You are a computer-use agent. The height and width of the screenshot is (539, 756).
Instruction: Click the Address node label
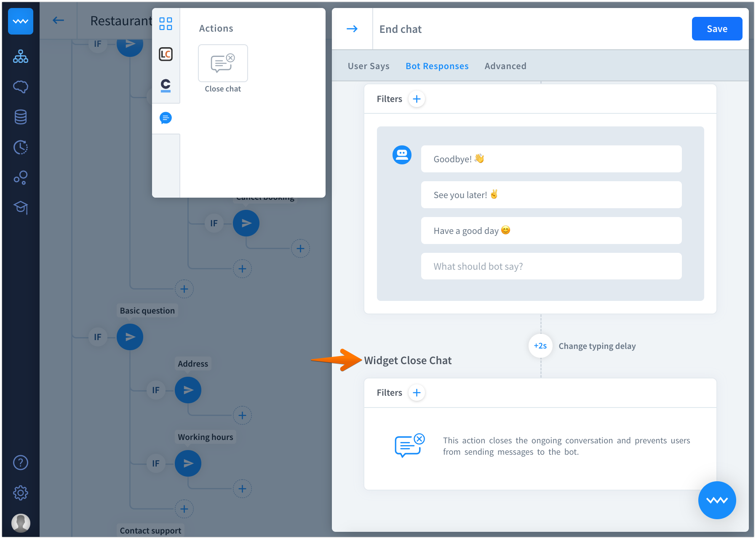pos(193,364)
